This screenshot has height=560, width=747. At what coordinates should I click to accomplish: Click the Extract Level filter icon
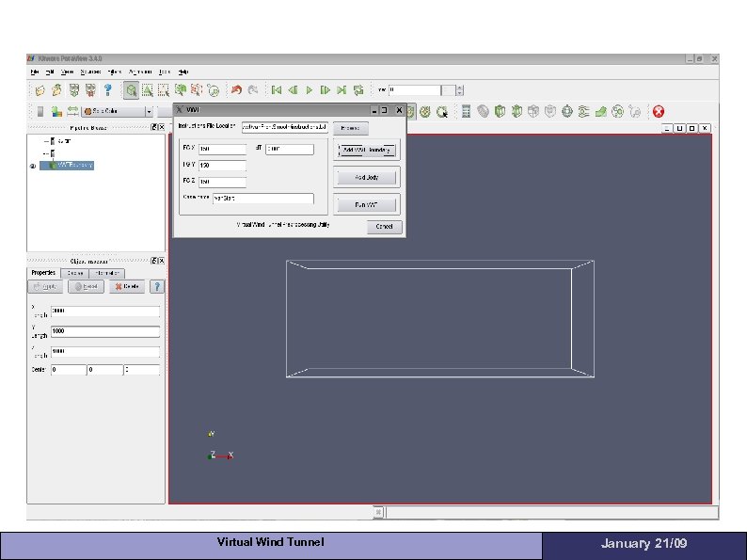coord(634,111)
